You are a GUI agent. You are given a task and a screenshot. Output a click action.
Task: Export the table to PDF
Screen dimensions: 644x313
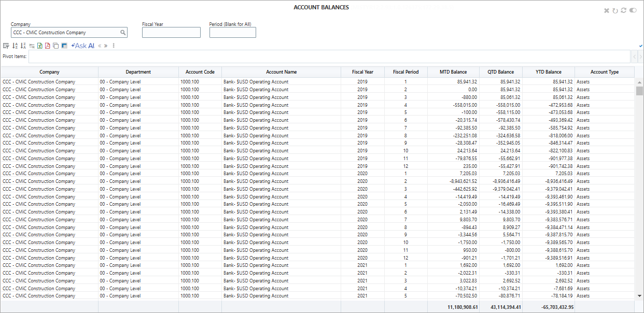[48, 46]
